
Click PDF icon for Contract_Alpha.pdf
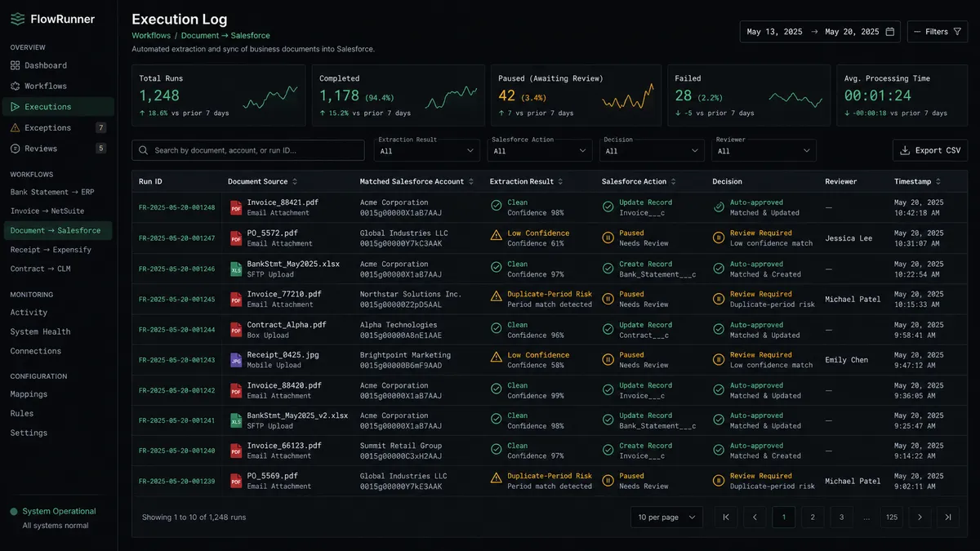tap(236, 329)
